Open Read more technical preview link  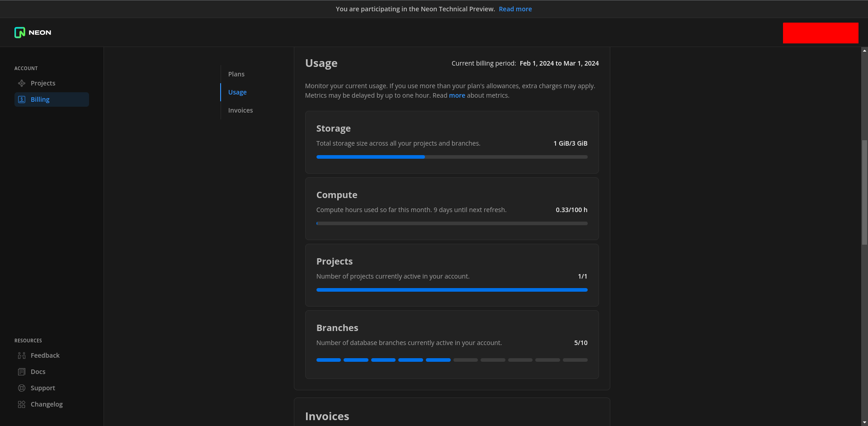(515, 9)
